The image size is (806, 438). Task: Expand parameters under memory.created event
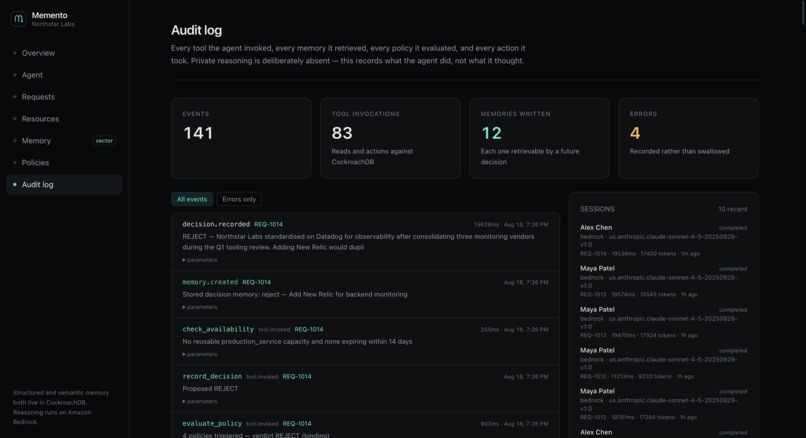200,307
